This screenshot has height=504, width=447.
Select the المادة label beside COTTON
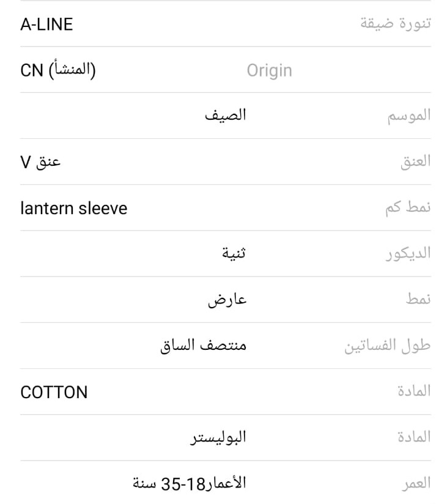[414, 391]
